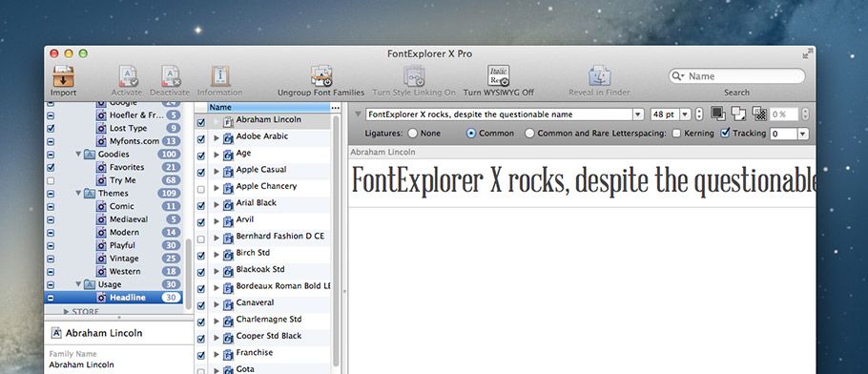Click the Ungroup Font Families icon

[x=321, y=76]
